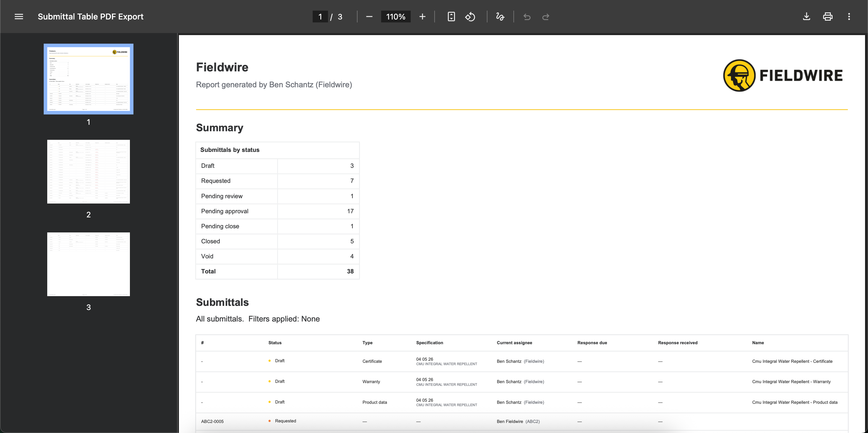Open the three-dot more actions menu
This screenshot has height=433, width=868.
[x=849, y=17]
